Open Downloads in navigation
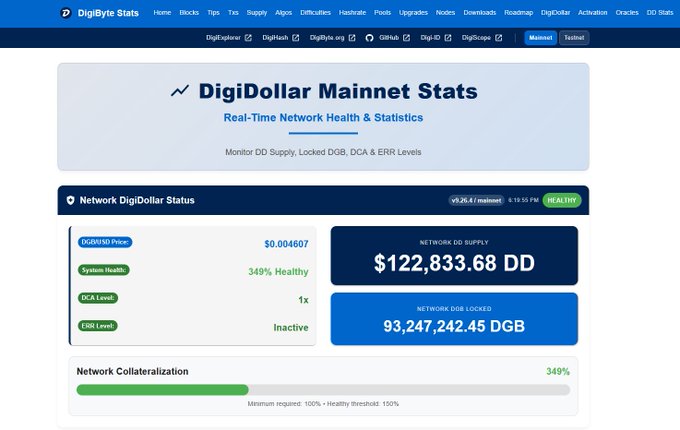 [x=480, y=13]
